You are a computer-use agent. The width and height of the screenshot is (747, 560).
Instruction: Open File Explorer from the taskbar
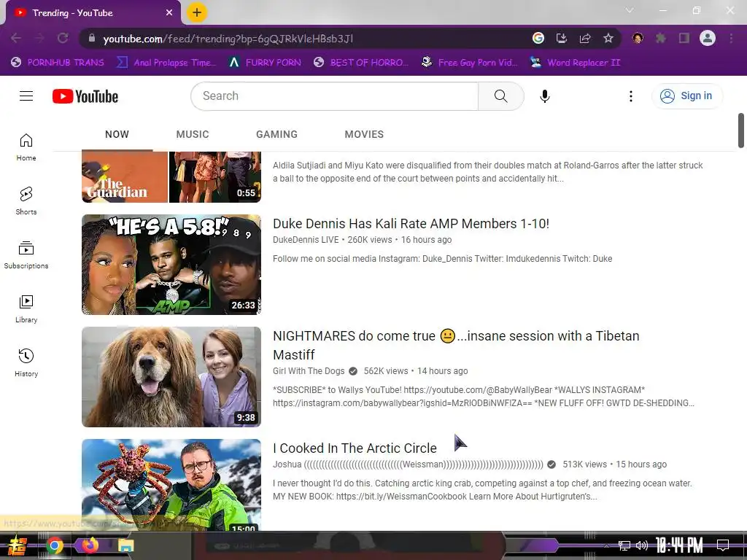point(125,545)
